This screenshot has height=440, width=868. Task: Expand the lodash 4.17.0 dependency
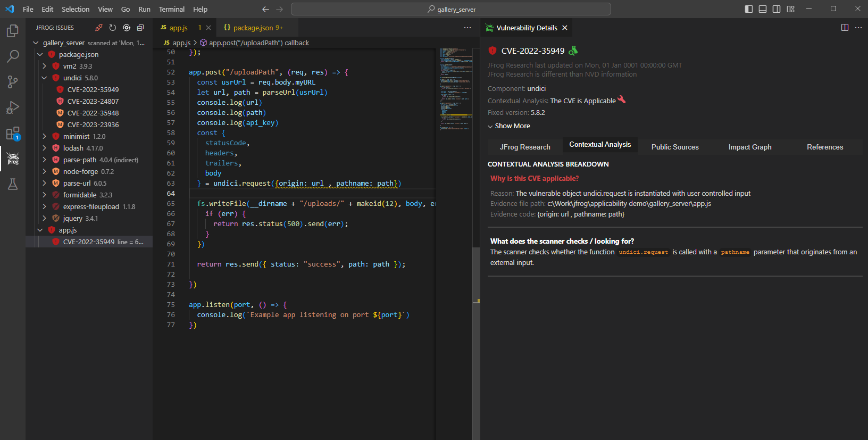pos(44,148)
